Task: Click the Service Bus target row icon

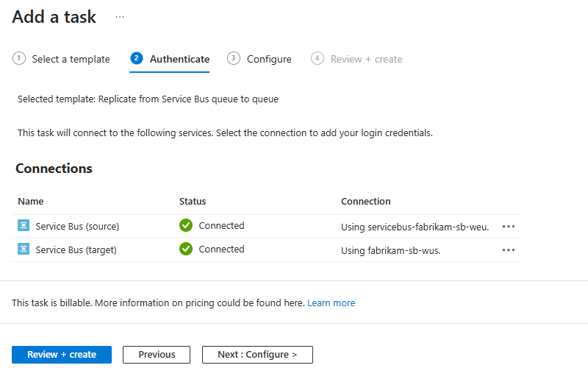Action: [23, 250]
